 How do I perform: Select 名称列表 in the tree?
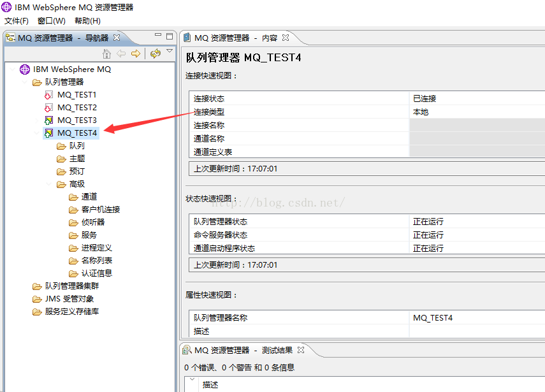click(x=97, y=260)
